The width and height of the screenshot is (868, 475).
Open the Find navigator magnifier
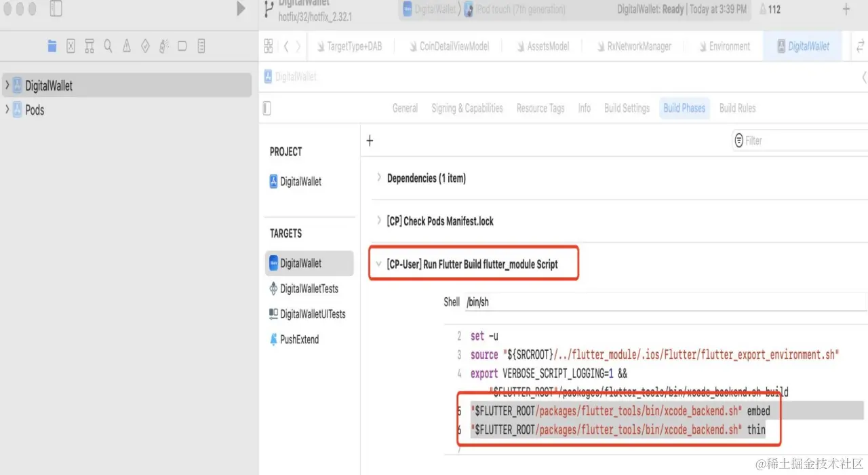pos(108,46)
